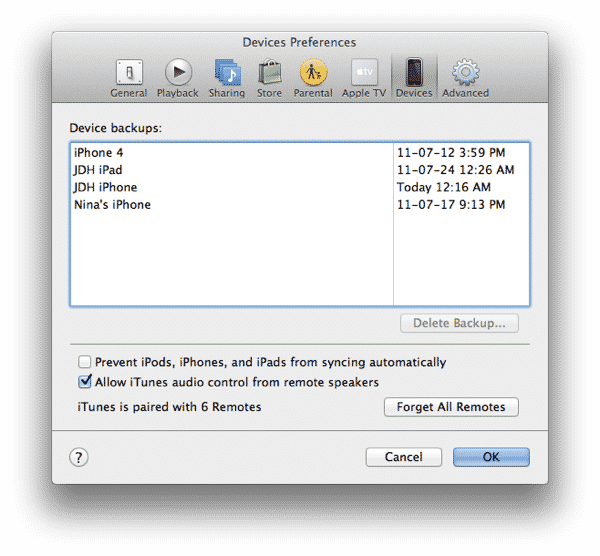Uncheck Allow iTunes audio control from remote speakers
Viewport: 600px width, 556px height.
click(85, 382)
